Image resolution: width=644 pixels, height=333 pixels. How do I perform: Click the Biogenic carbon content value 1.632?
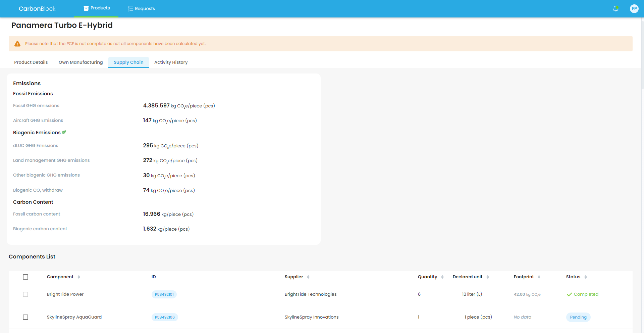click(x=150, y=229)
